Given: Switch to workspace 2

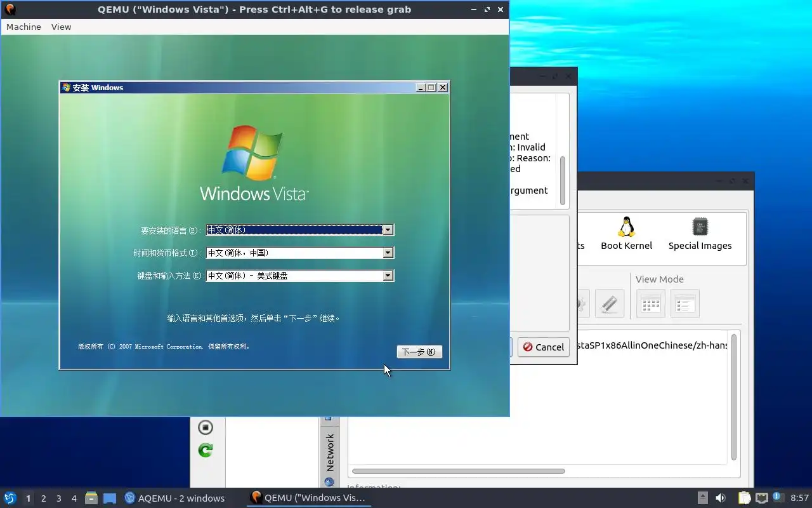Looking at the screenshot, I should pyautogui.click(x=43, y=498).
